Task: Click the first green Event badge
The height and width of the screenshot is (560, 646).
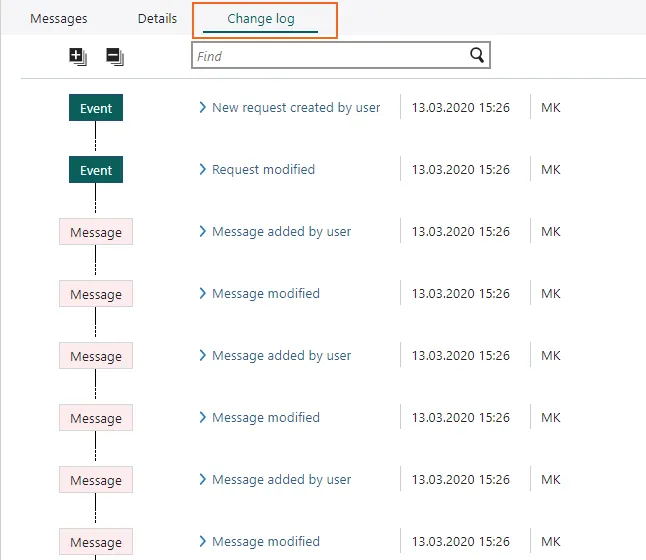Action: click(x=96, y=108)
